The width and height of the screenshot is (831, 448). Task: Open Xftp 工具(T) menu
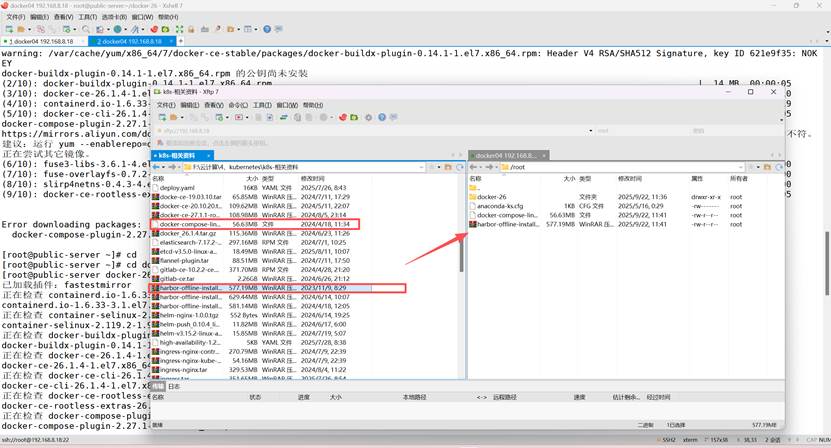(262, 105)
